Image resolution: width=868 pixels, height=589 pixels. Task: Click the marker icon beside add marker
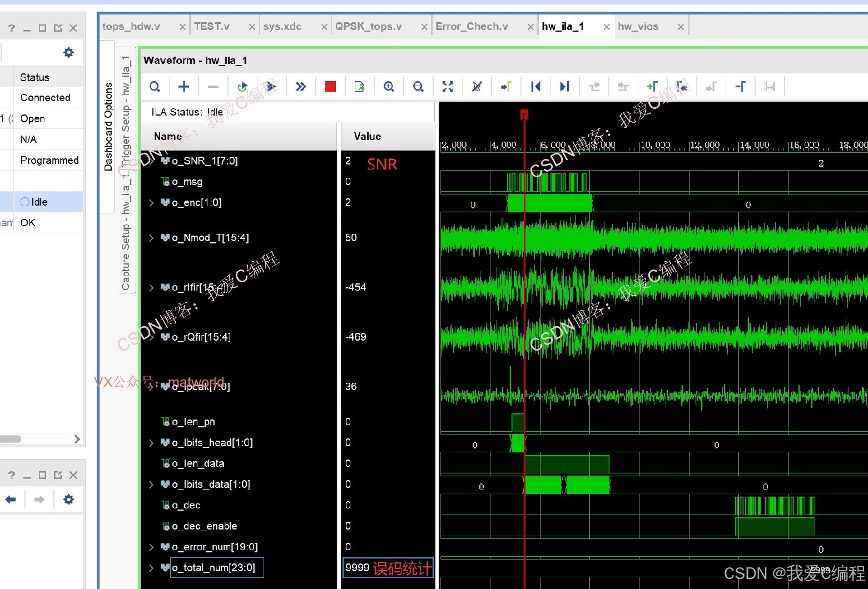point(682,87)
